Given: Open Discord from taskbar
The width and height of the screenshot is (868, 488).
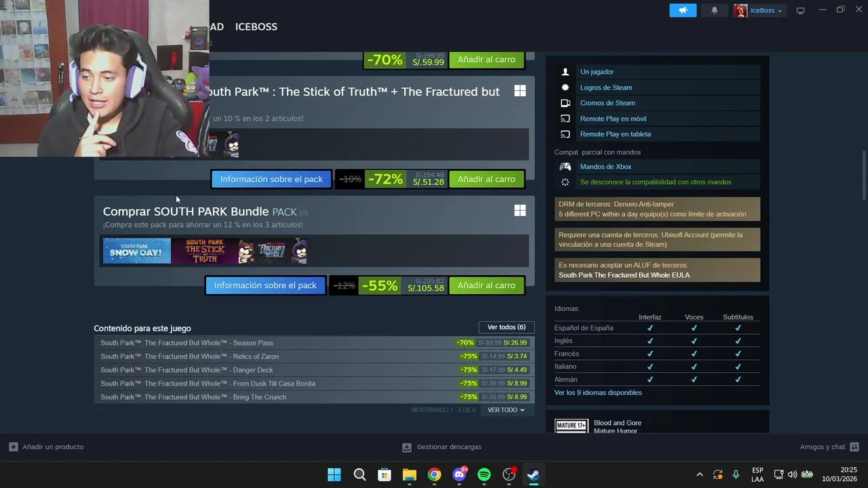Looking at the screenshot, I should tap(459, 474).
